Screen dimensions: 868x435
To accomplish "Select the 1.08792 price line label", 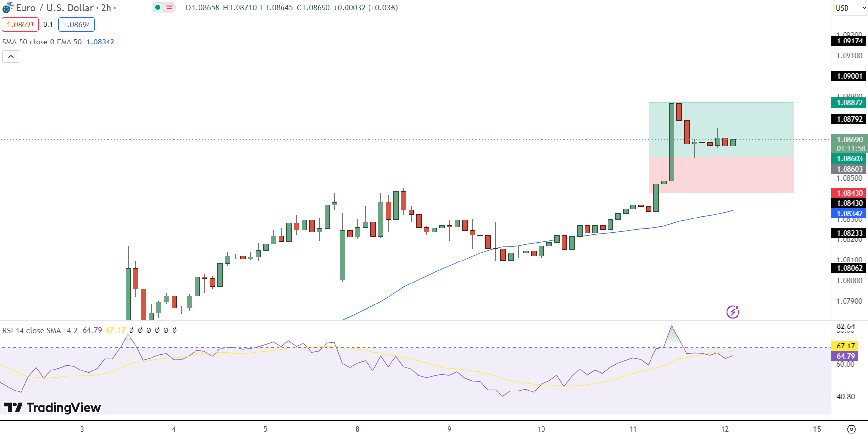I will 849,119.
